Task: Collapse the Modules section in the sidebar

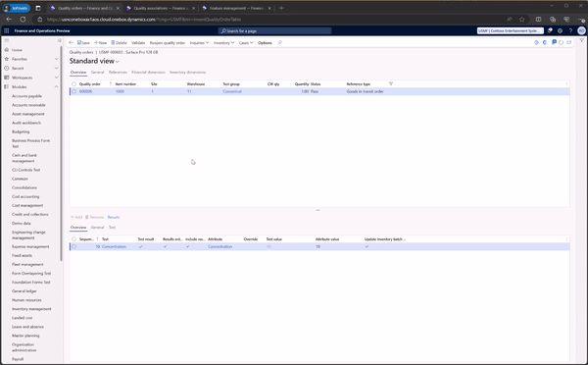Action: tap(56, 86)
